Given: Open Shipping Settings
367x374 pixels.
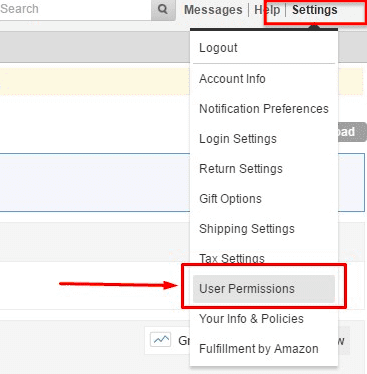Looking at the screenshot, I should click(247, 229).
